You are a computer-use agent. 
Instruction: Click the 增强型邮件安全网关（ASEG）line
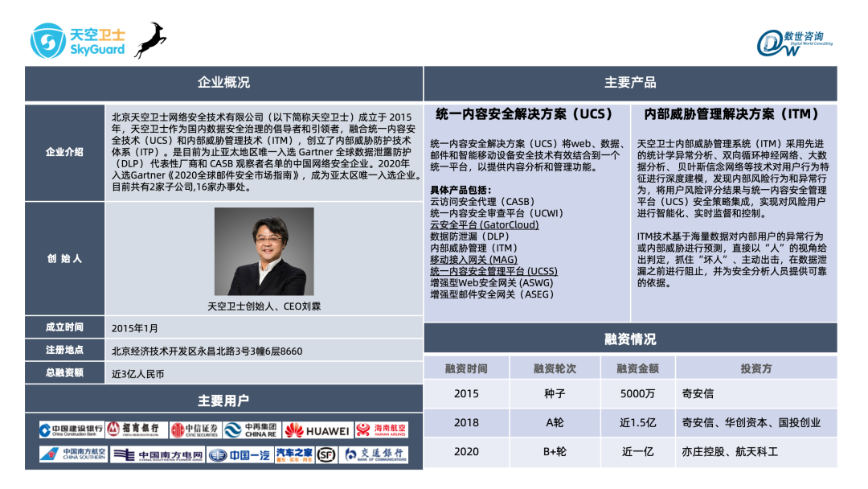pyautogui.click(x=492, y=294)
